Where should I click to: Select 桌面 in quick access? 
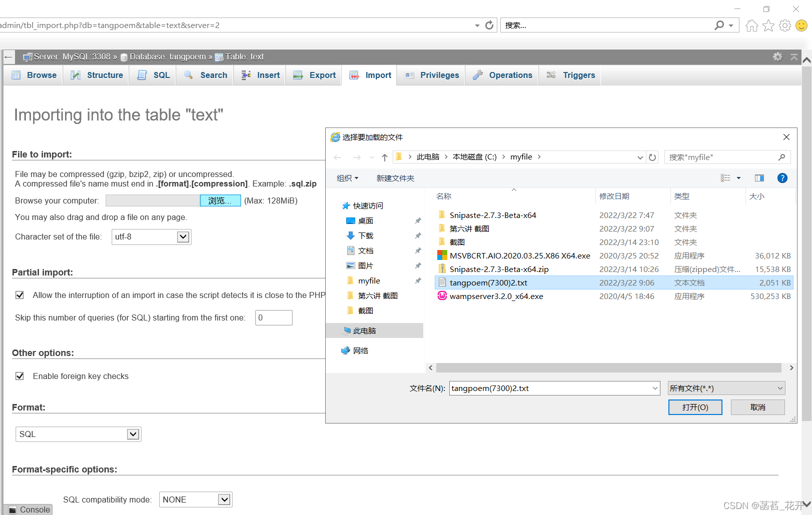tap(360, 221)
